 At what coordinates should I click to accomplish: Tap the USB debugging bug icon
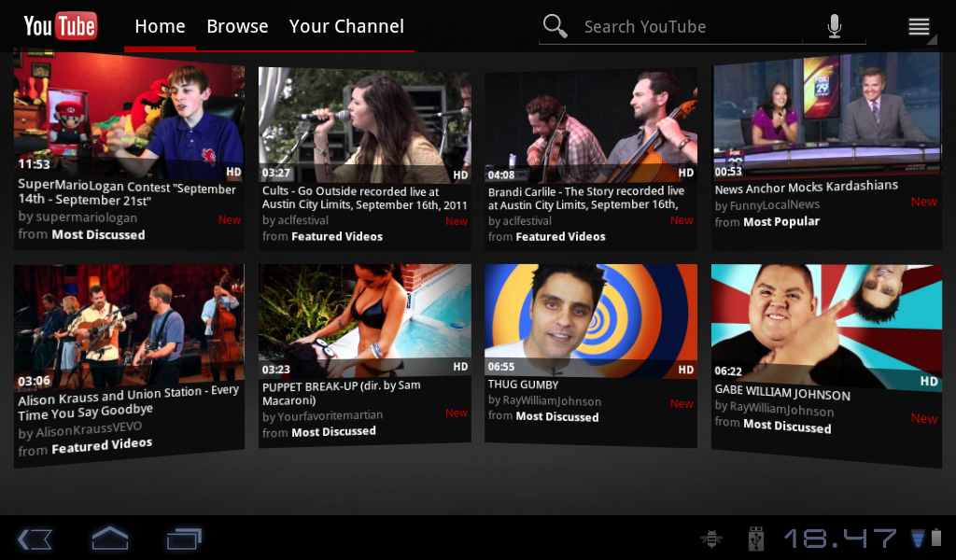coord(710,539)
